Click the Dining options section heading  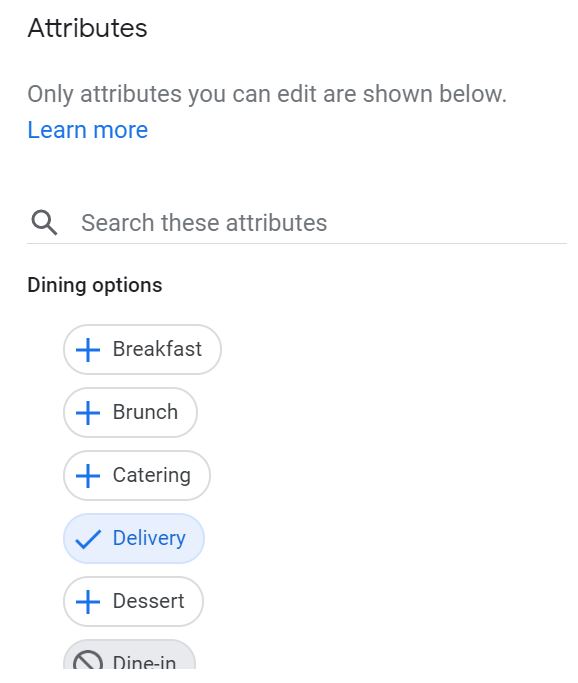(x=95, y=285)
